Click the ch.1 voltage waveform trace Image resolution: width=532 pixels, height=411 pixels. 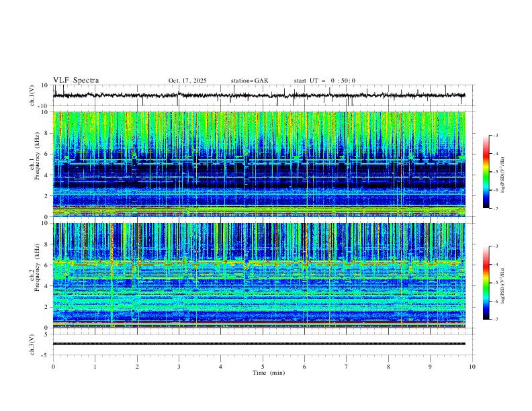[x=259, y=95]
